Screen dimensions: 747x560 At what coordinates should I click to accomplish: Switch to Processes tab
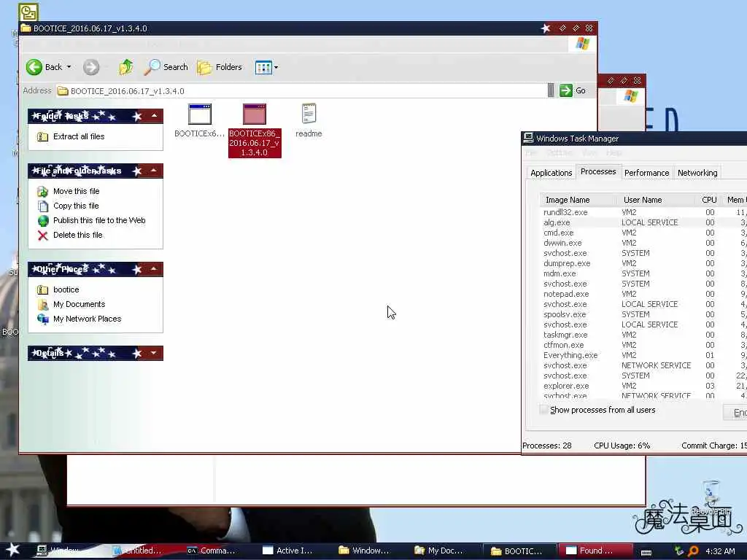pos(598,171)
